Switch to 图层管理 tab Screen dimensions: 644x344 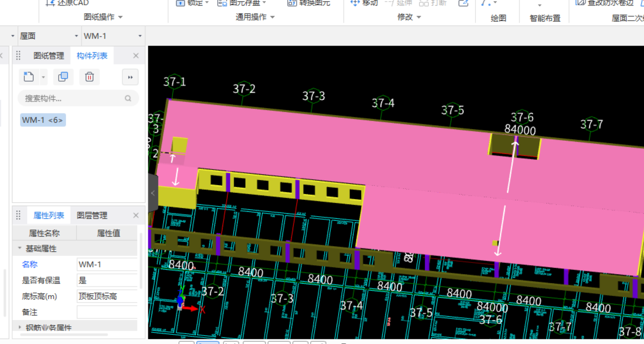coord(92,215)
